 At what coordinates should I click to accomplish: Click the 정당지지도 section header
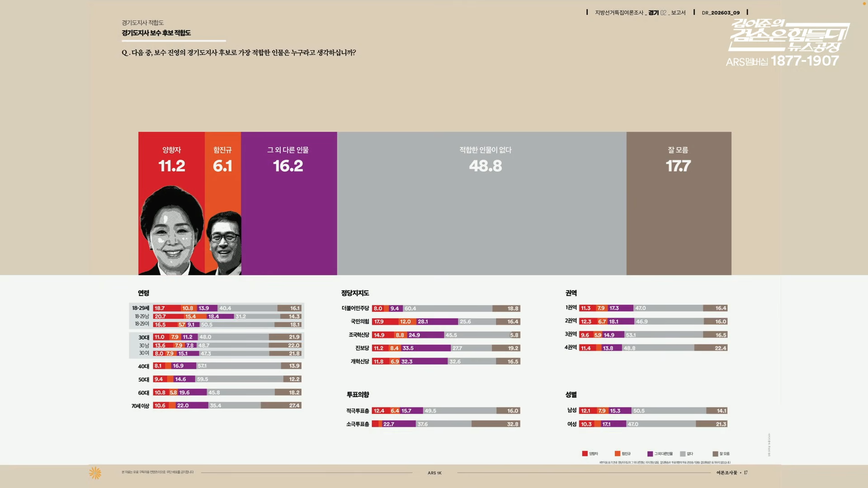pos(355,293)
